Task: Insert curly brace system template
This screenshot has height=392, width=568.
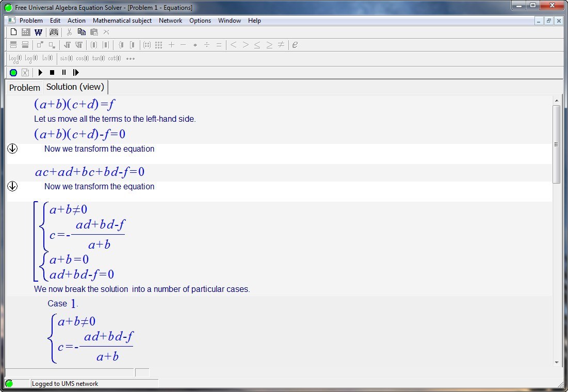Action: point(121,45)
